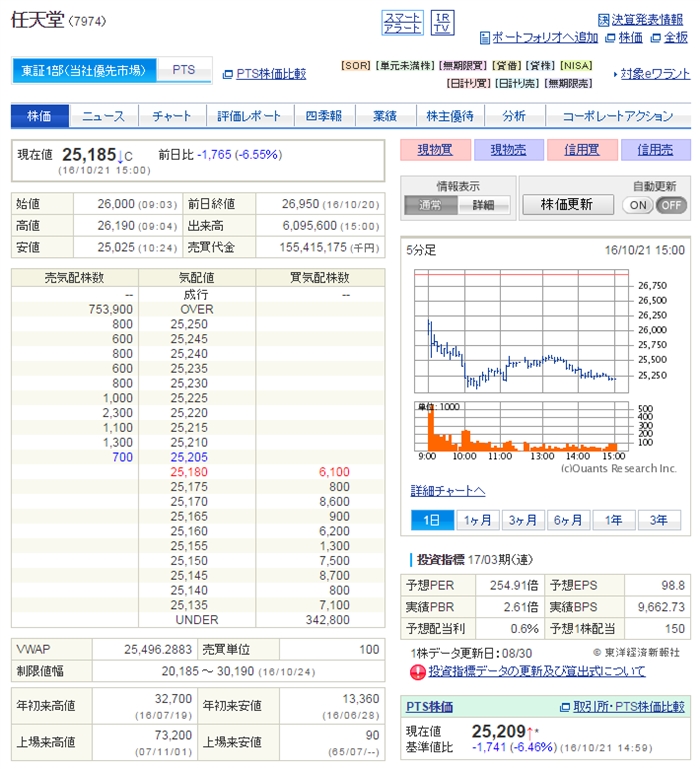This screenshot has height=769, width=700.
Task: Open the IR TV icon
Action: point(442,23)
